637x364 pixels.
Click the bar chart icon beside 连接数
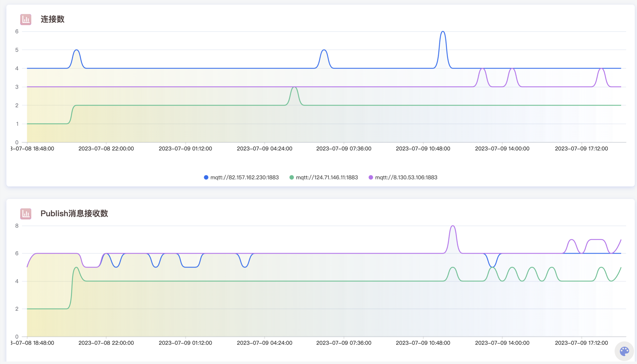point(26,19)
